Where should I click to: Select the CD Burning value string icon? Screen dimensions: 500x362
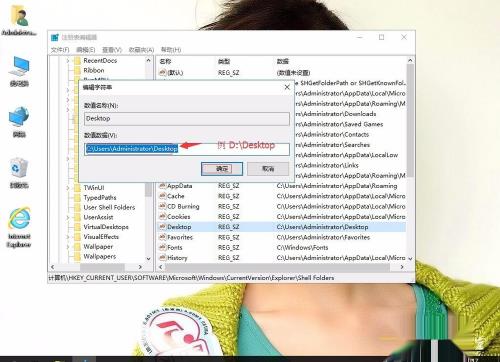(x=162, y=206)
